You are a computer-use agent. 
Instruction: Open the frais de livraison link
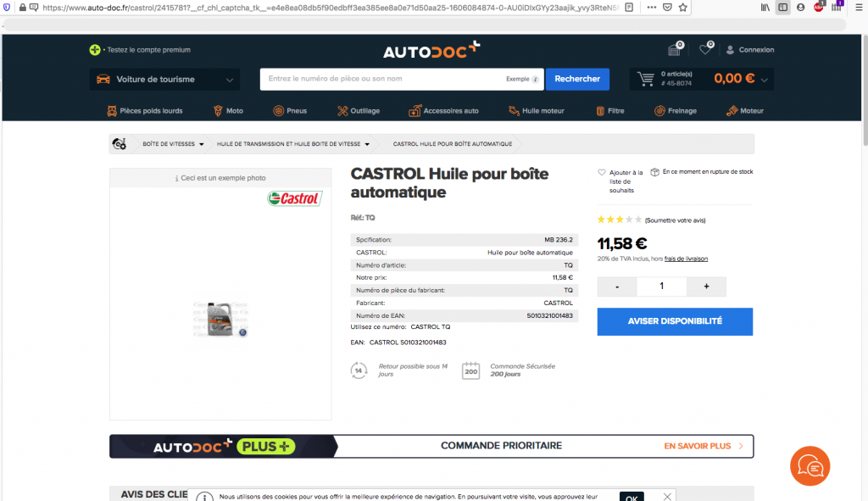pos(686,259)
